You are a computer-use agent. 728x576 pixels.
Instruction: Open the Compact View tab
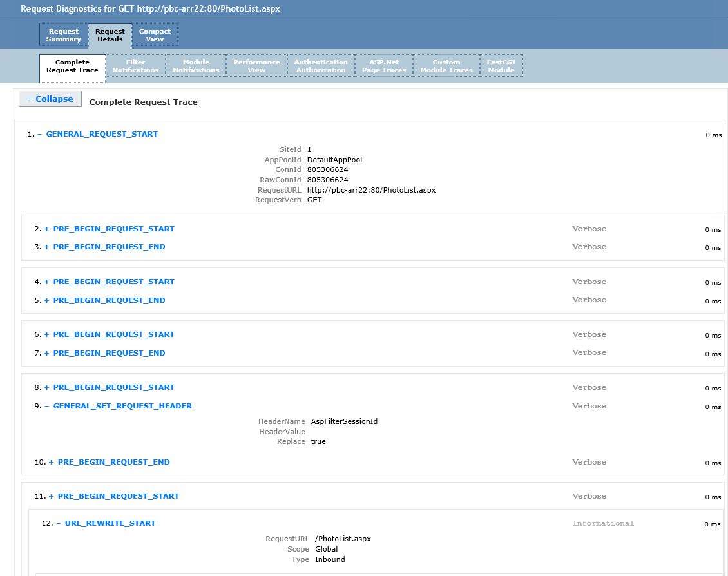coord(155,35)
